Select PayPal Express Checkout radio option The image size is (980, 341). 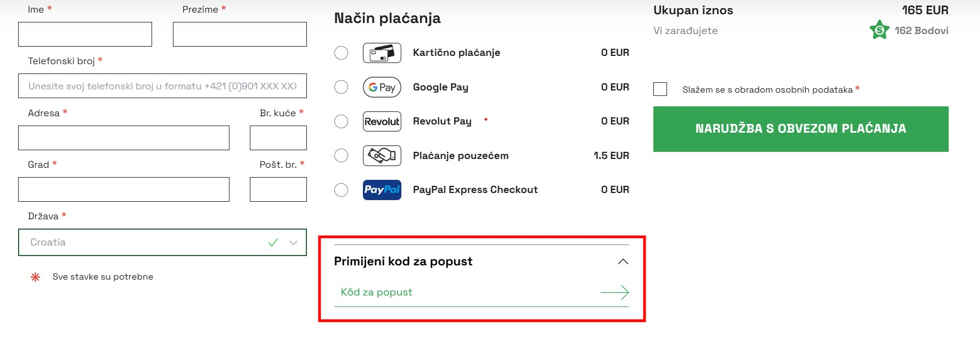click(341, 190)
